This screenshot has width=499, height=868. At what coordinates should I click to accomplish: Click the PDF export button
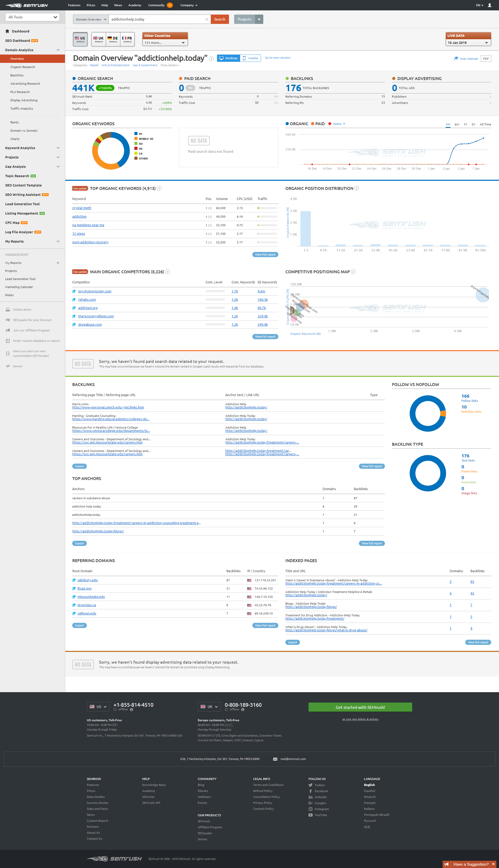(x=486, y=58)
